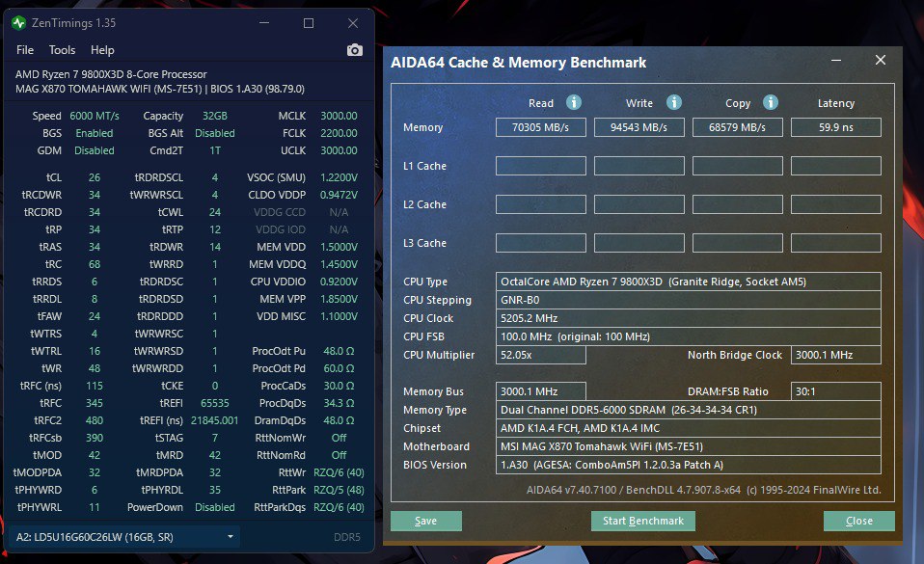The width and height of the screenshot is (924, 564).
Task: Close AIDA64 window via the X button
Action: (x=881, y=60)
